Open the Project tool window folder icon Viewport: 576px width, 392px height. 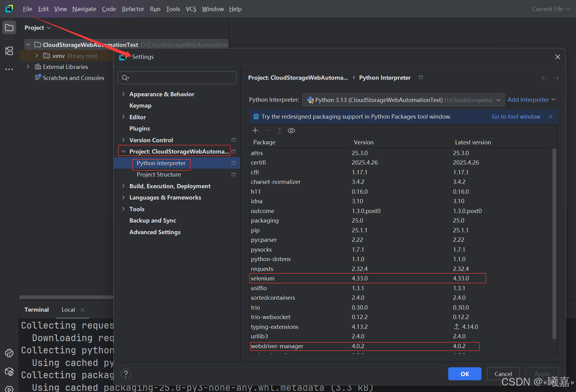pyautogui.click(x=9, y=28)
